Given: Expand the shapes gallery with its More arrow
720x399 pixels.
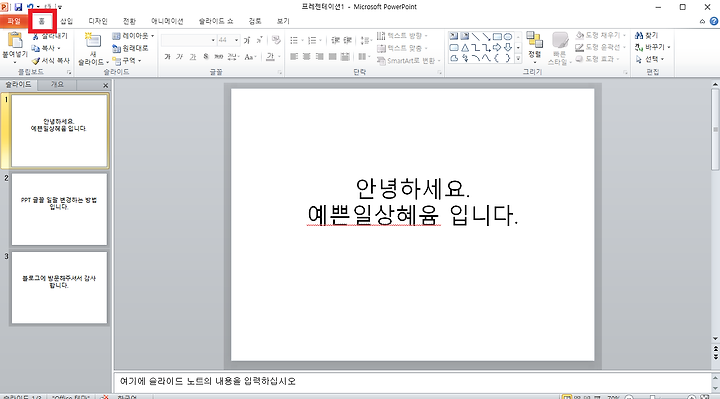Looking at the screenshot, I should (x=518, y=58).
